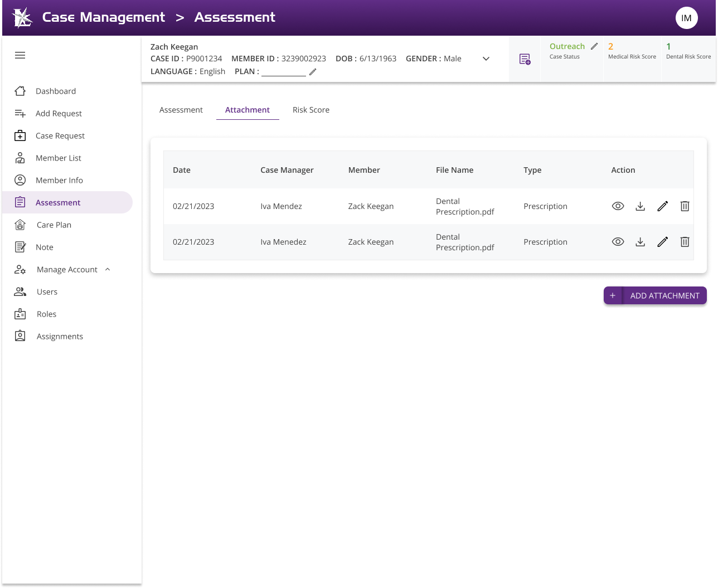The width and height of the screenshot is (718, 588).
Task: Click the add note icon in header
Action: 525,59
